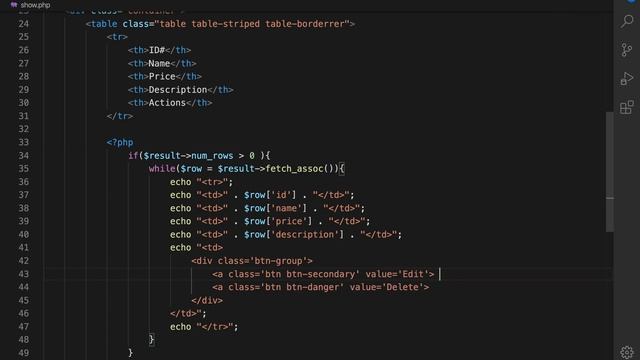Screen dimensions: 640x360
Task: Click the 'btn-group' div line
Action: [x=252, y=261]
